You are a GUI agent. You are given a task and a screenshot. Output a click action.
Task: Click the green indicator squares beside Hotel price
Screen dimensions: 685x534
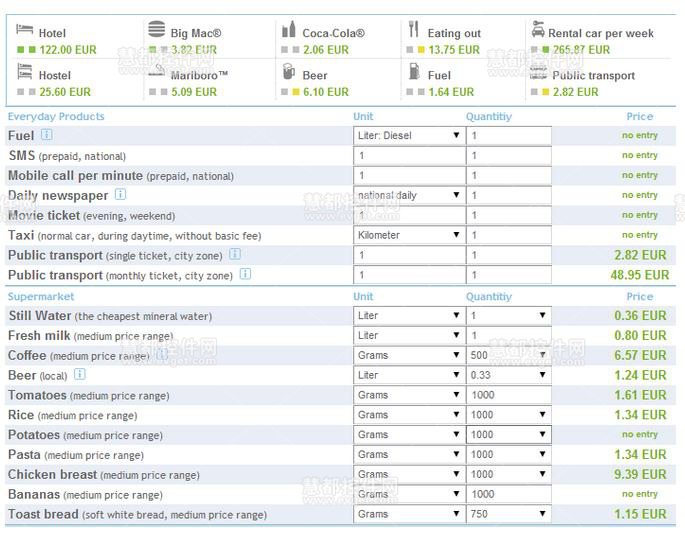click(25, 49)
